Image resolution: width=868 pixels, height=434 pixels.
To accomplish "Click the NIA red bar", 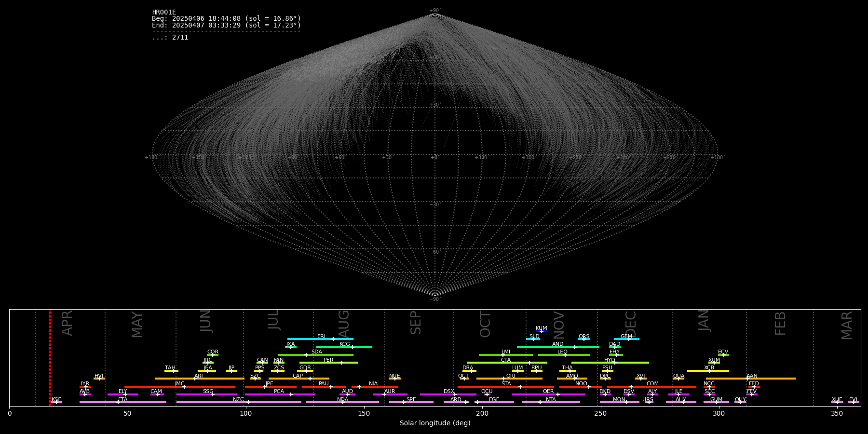I will point(375,387).
